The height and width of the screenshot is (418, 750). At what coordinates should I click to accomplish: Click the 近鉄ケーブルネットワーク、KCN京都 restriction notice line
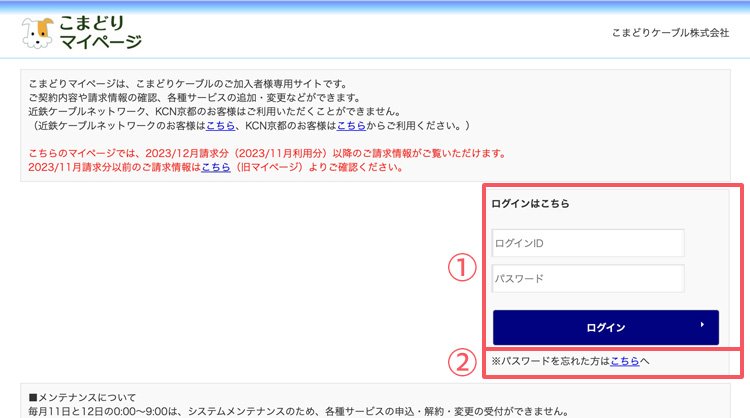(214, 111)
